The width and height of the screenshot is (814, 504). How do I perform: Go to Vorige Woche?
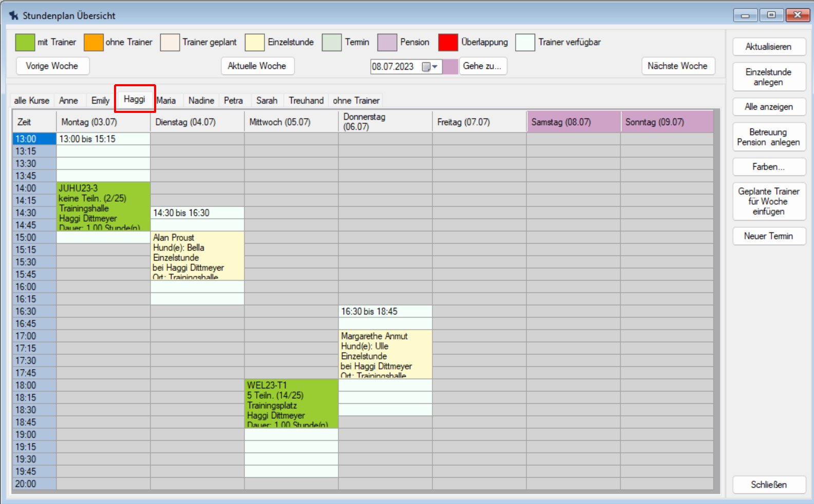tap(52, 66)
